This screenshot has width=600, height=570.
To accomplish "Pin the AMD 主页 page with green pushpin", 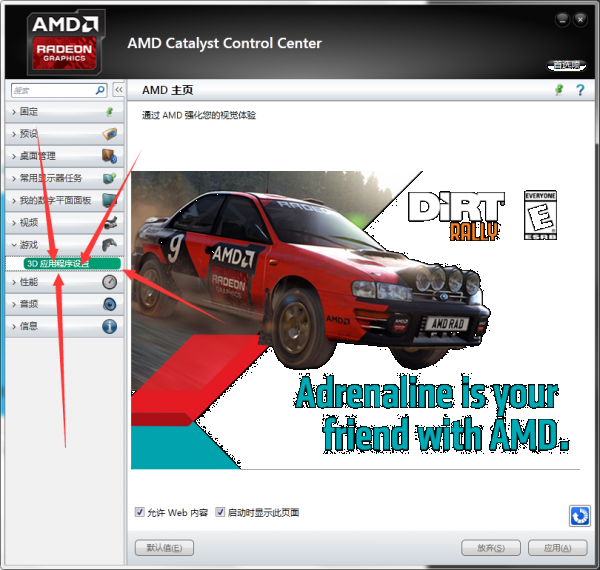I will point(559,90).
